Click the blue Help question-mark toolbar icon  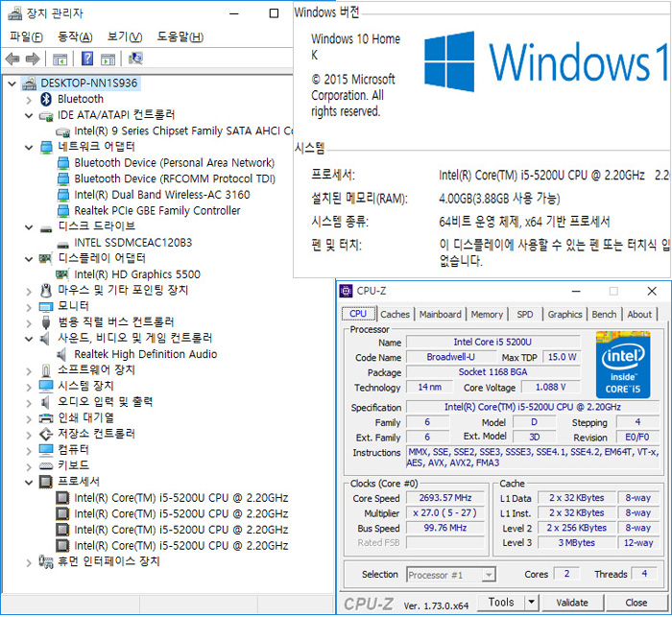pyautogui.click(x=87, y=59)
